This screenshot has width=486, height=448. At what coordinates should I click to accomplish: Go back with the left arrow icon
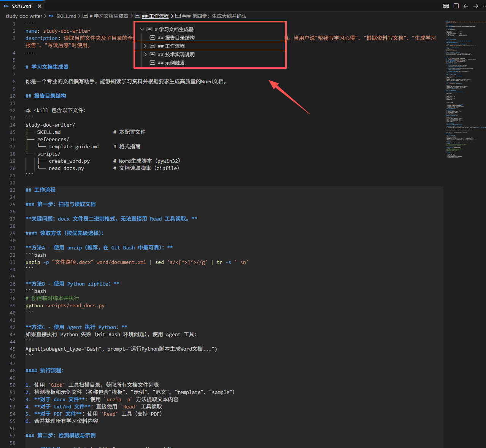[466, 6]
